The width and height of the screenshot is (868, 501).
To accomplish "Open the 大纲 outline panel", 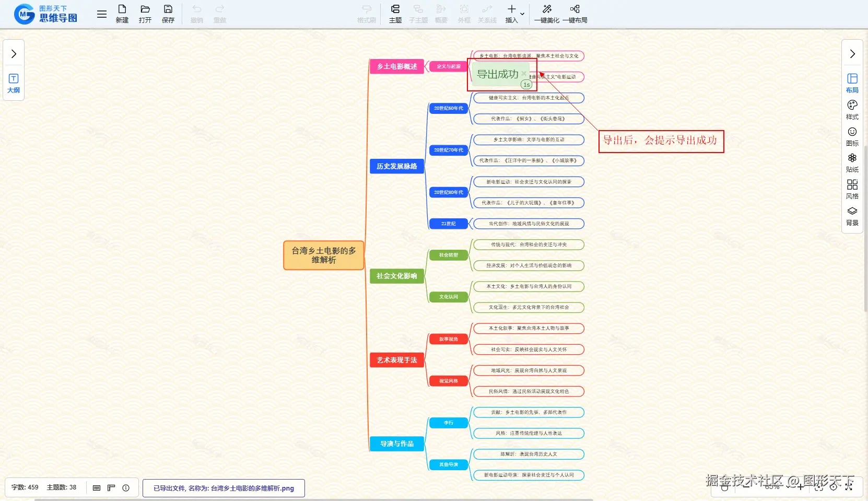I will tap(14, 84).
